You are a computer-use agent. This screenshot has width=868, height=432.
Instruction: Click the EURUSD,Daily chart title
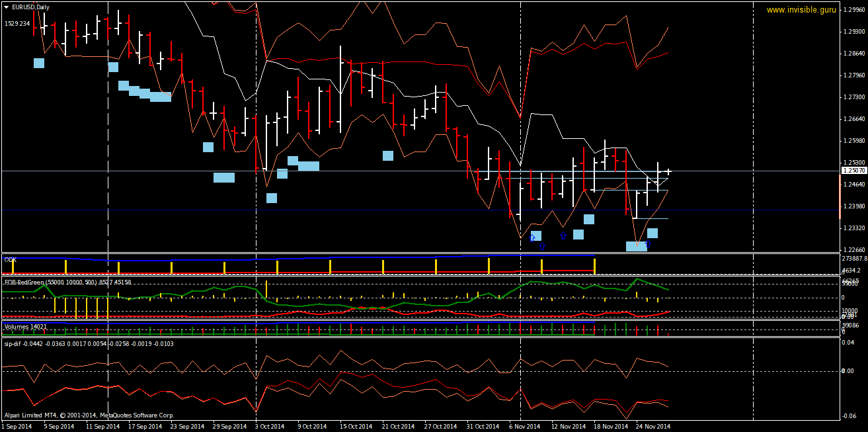[30, 7]
